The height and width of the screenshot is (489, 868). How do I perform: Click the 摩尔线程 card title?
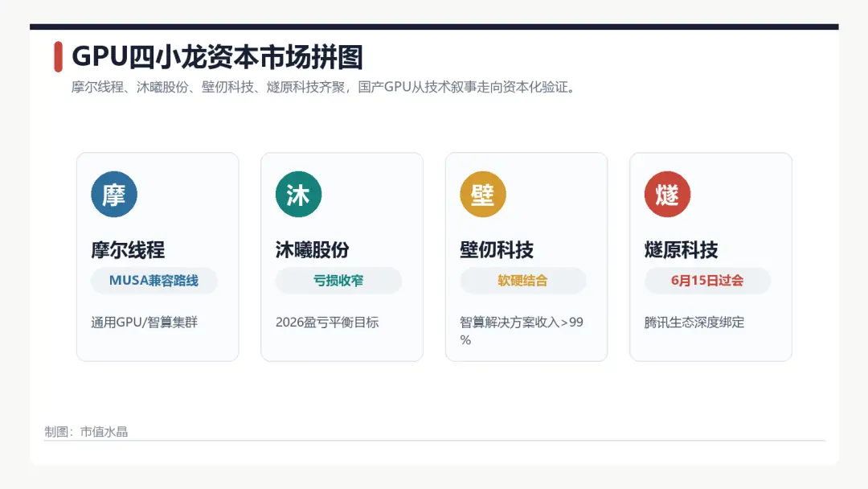coord(128,250)
